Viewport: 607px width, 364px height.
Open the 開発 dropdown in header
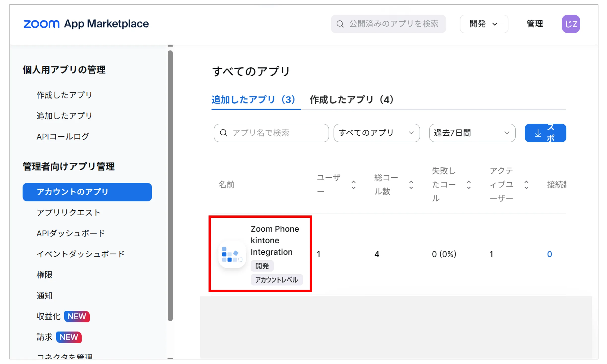(x=484, y=24)
